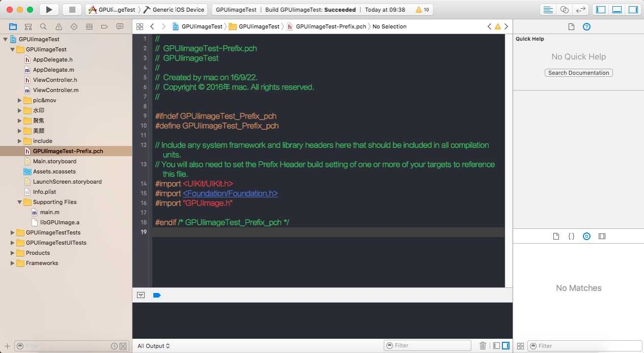Click the warning count indicator
The height and width of the screenshot is (353, 644).
pos(423,10)
